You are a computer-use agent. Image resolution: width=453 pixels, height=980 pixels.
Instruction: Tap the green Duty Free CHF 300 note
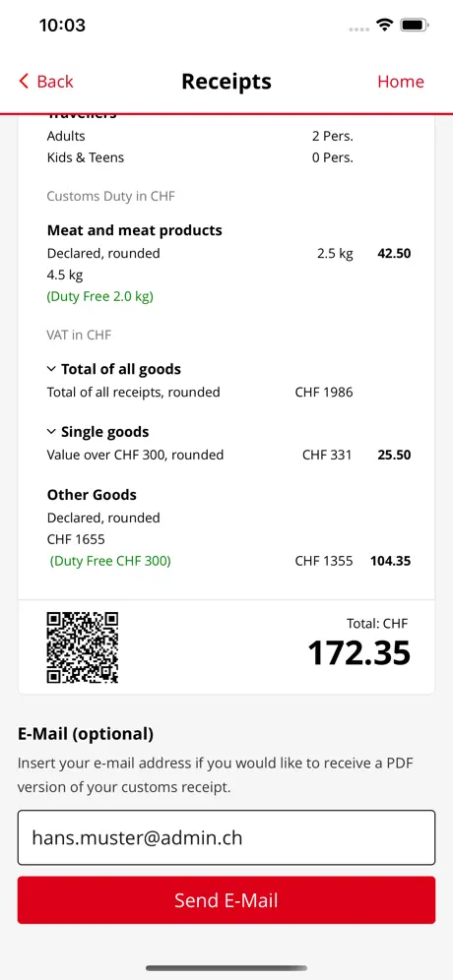coord(110,561)
